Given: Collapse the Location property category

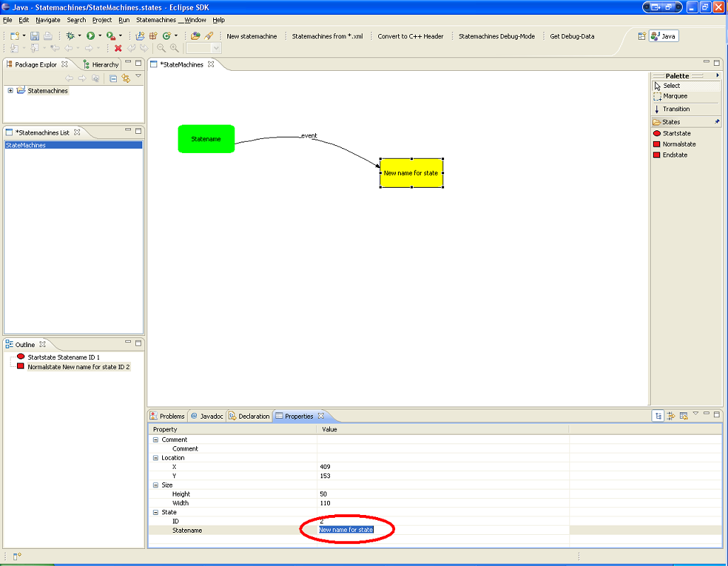Looking at the screenshot, I should click(156, 458).
